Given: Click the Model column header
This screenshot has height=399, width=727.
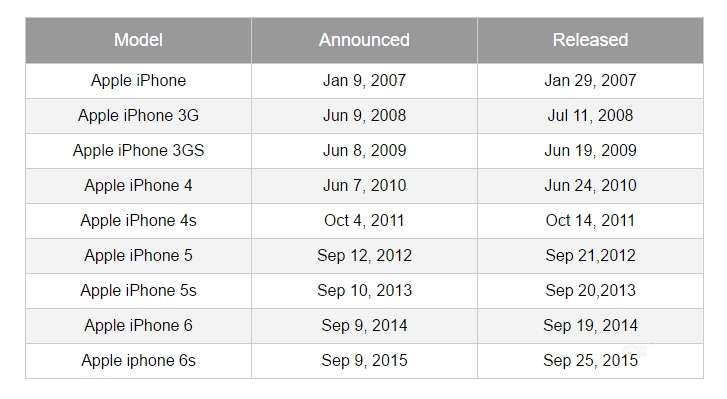Looking at the screenshot, I should click(138, 40).
